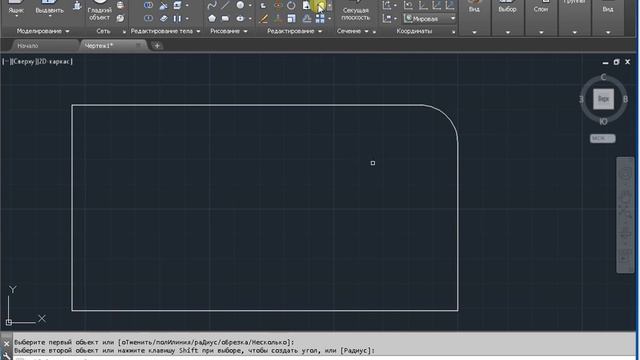Click the Ю south direction on ViewCube compass
Screen dimensions: 640x360
(x=603, y=122)
